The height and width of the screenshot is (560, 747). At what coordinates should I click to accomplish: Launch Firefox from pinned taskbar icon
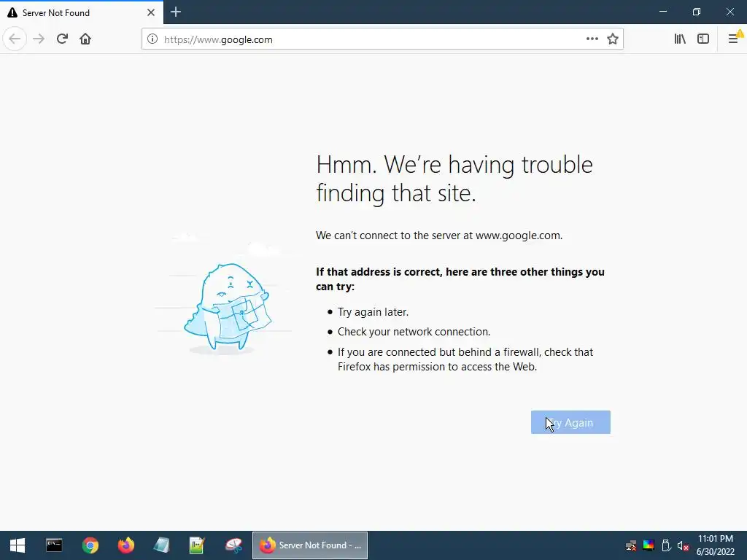[x=126, y=545]
